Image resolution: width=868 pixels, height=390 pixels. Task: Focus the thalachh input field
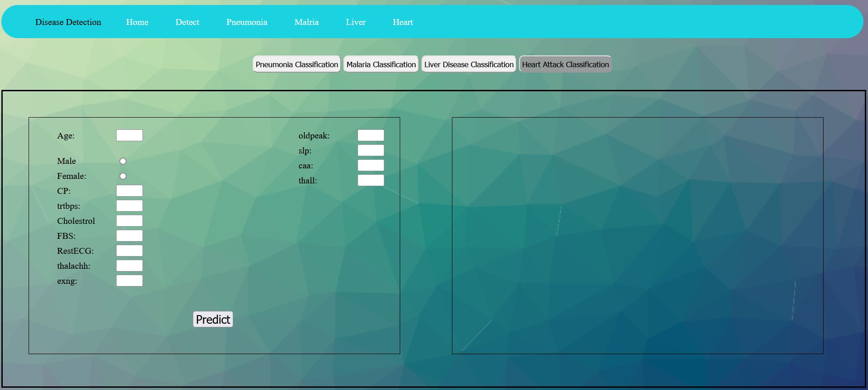pos(129,266)
